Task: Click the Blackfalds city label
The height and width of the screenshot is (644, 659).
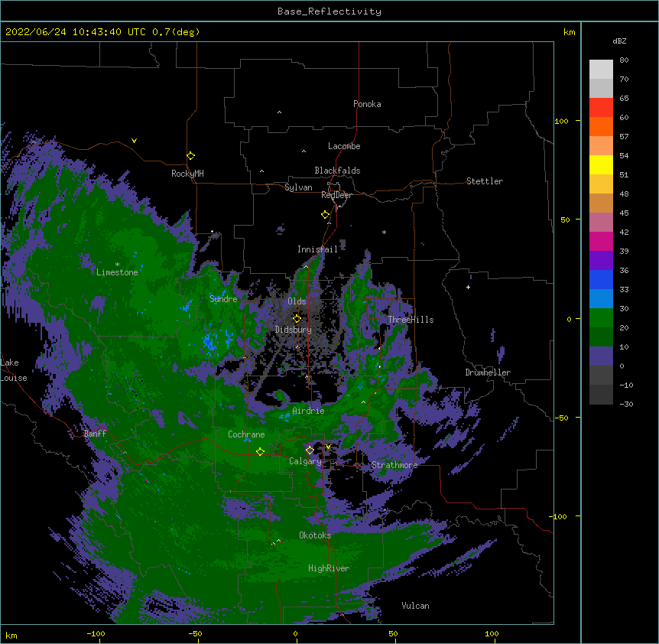Action: tap(337, 171)
